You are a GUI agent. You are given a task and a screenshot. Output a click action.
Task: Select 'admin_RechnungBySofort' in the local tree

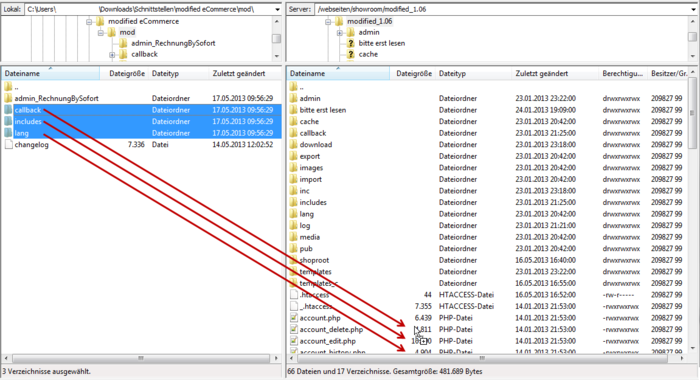pyautogui.click(x=173, y=43)
